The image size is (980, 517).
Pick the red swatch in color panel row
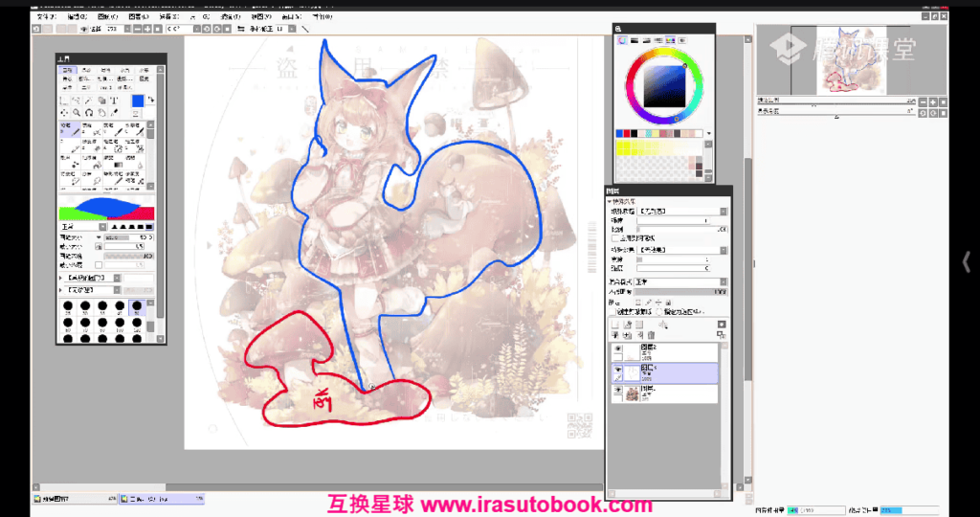click(x=627, y=133)
